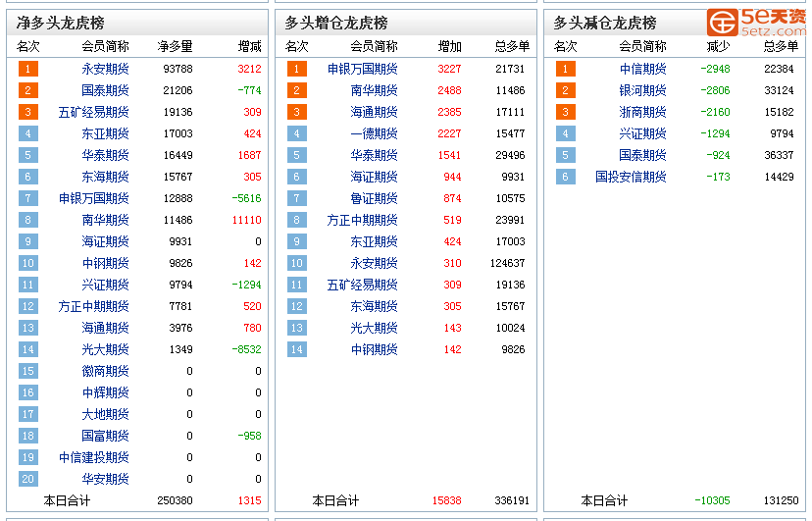Click the 净多量 column header
Viewport: 812px width, 521px height.
pos(175,47)
